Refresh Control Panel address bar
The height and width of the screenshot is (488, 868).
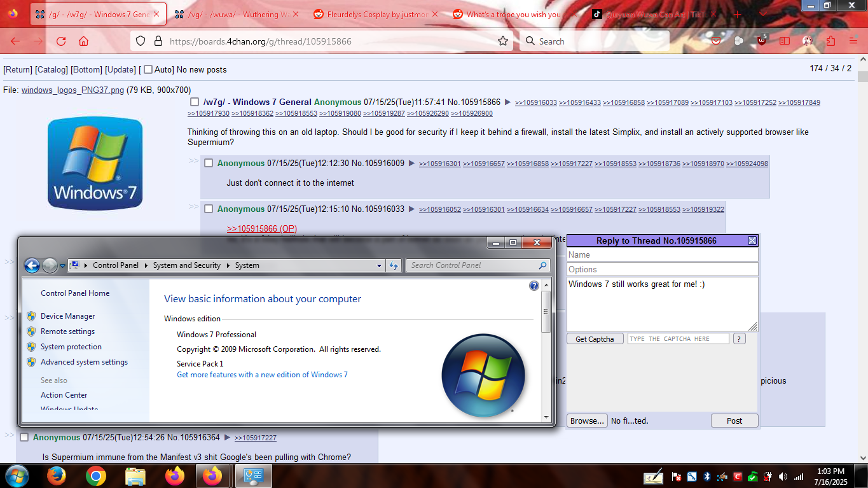pos(393,265)
